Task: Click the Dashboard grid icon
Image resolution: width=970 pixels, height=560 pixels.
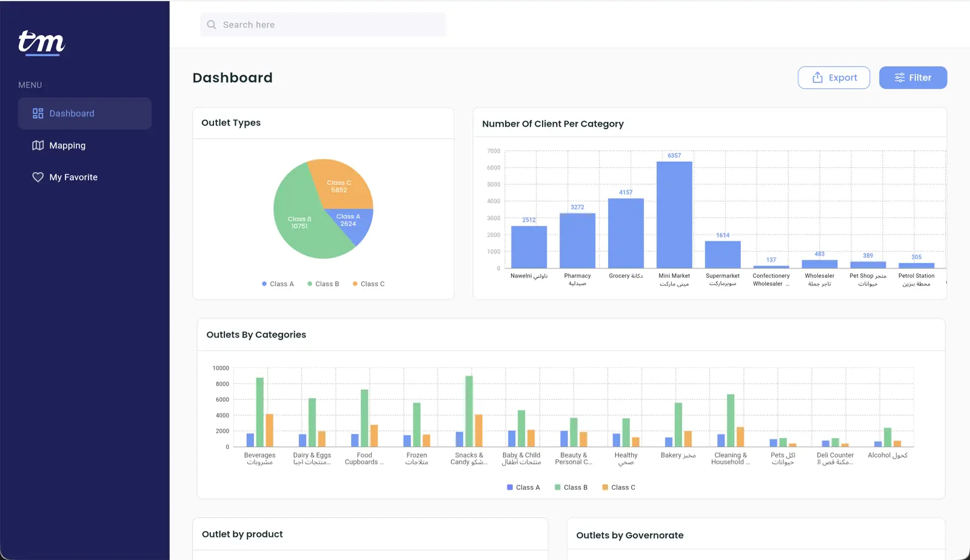Action: click(x=38, y=113)
